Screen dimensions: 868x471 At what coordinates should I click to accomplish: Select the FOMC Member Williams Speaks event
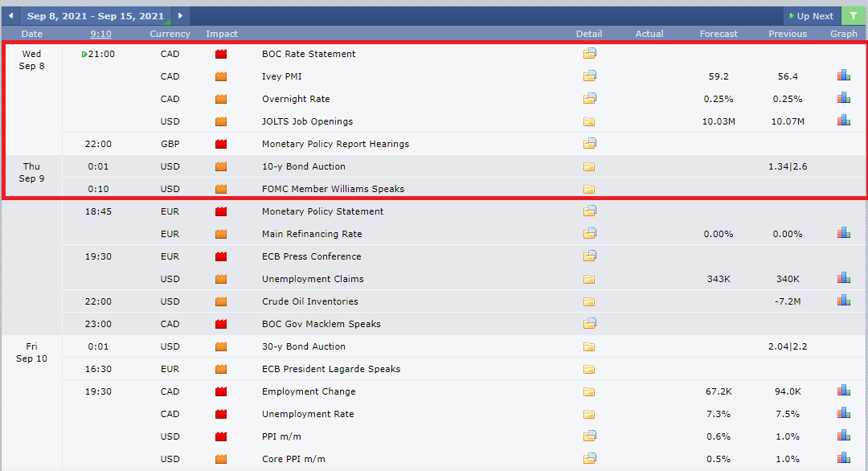pos(334,189)
